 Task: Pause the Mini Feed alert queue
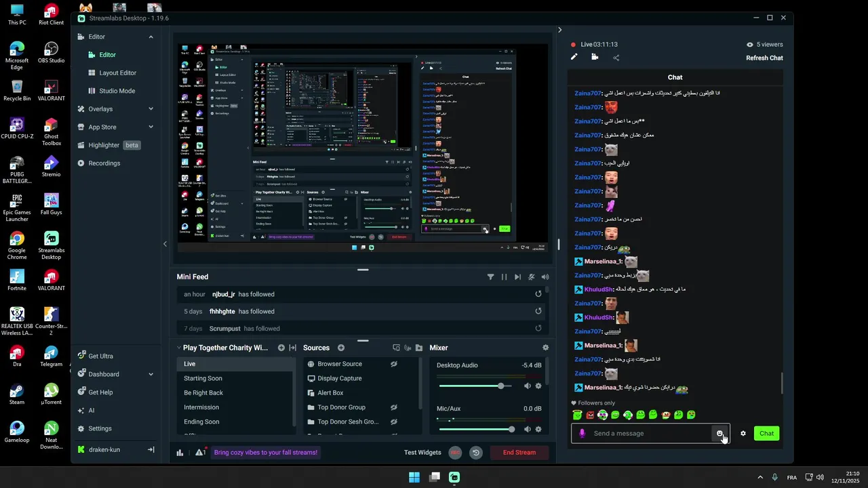click(x=504, y=277)
